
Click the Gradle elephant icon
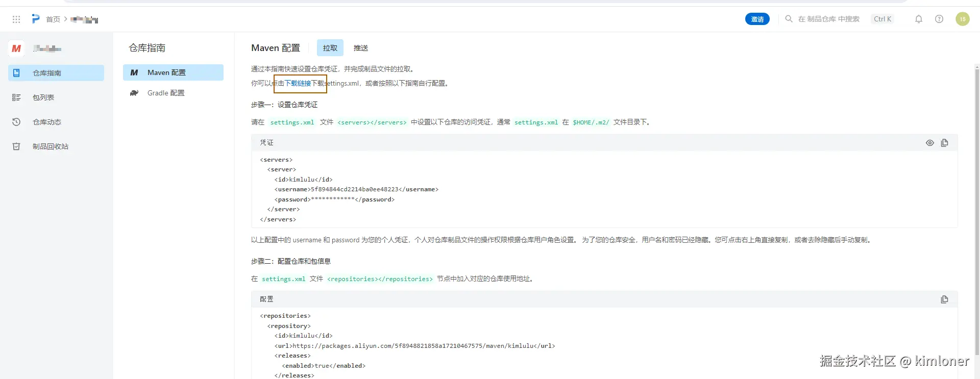(134, 93)
